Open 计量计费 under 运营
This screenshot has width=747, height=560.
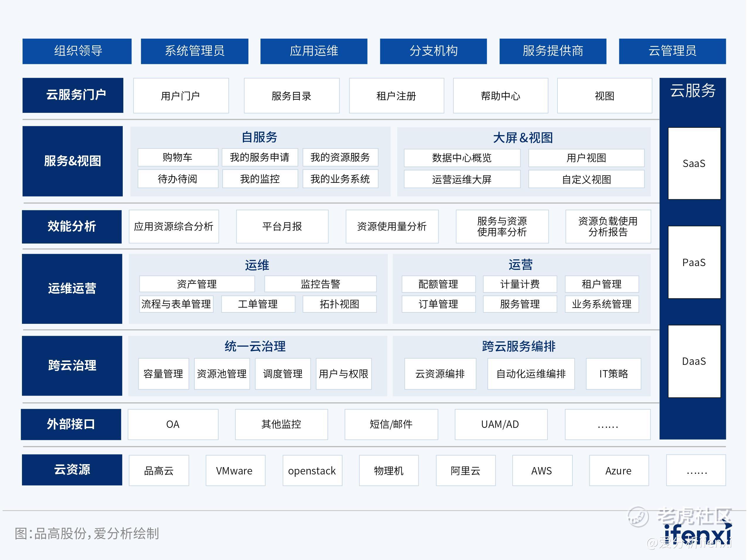pos(520,284)
